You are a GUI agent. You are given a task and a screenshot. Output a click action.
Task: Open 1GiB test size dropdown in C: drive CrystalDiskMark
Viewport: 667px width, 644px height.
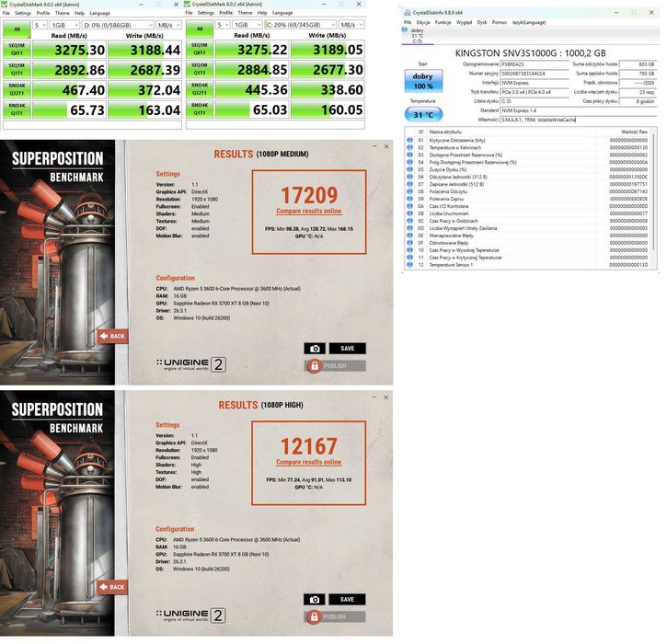click(247, 25)
